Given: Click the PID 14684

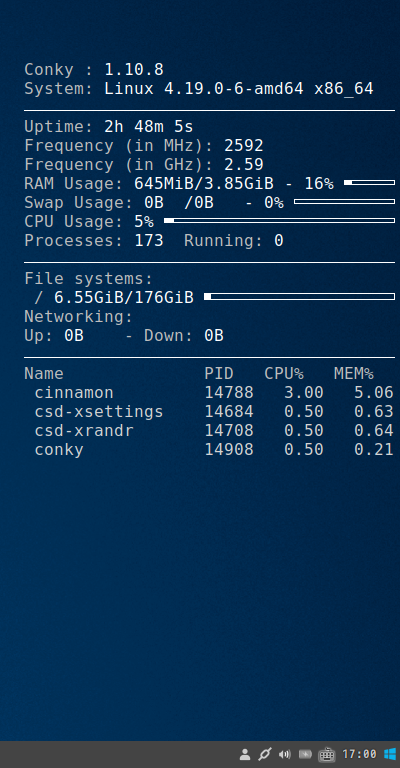Looking at the screenshot, I should 229,411.
